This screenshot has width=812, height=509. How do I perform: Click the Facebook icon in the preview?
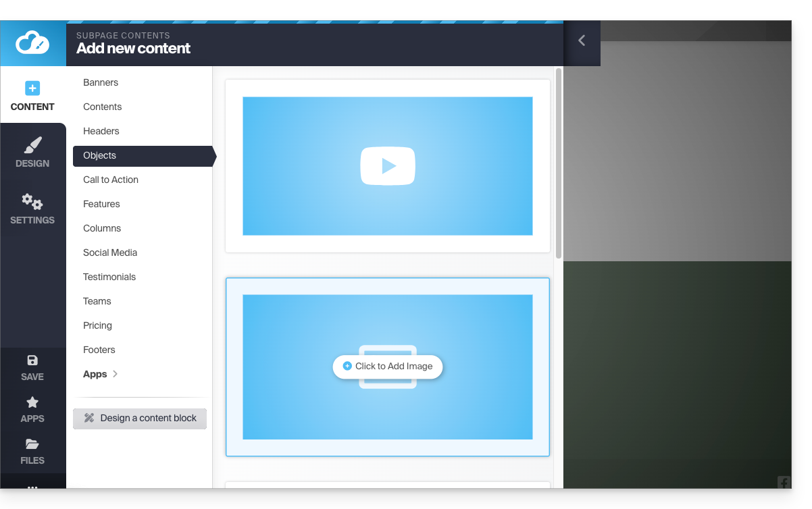pos(784,482)
